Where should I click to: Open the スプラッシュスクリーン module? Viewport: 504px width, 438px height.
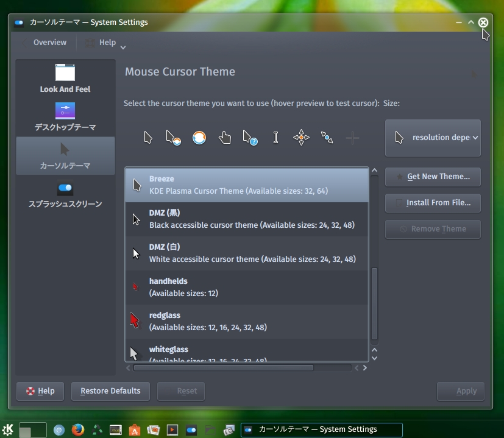pyautogui.click(x=65, y=194)
